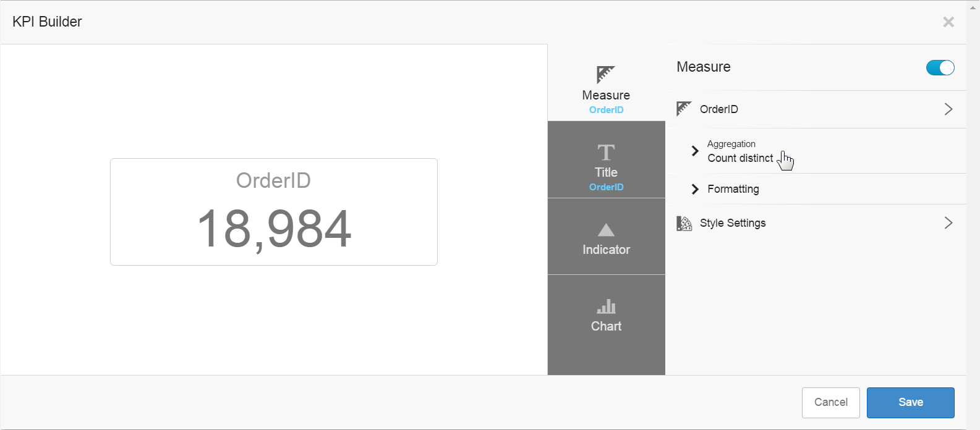This screenshot has width=980, height=430.
Task: Click the Indicator triangle icon
Action: (x=606, y=230)
